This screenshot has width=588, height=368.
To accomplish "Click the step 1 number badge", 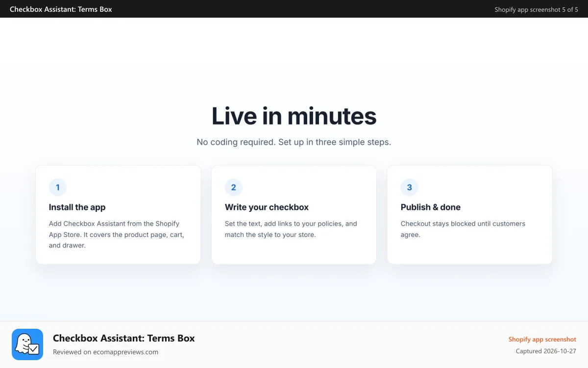I will click(x=58, y=187).
